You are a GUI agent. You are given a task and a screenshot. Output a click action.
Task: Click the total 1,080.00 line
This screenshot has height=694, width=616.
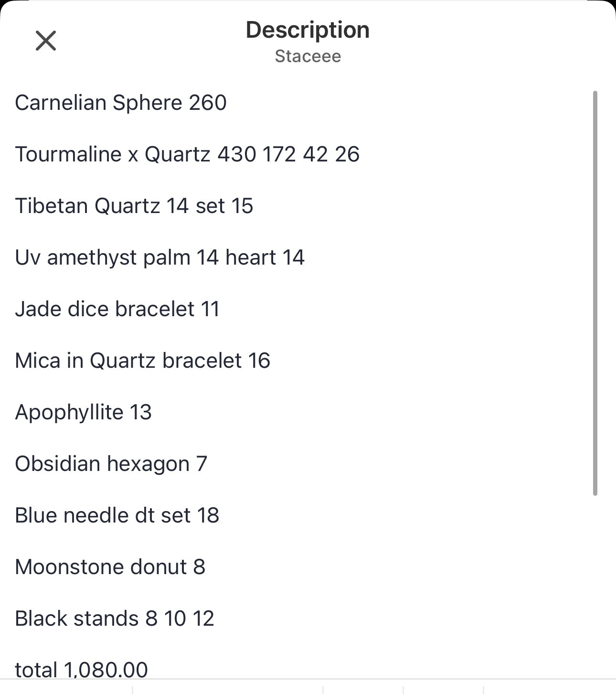pos(82,670)
